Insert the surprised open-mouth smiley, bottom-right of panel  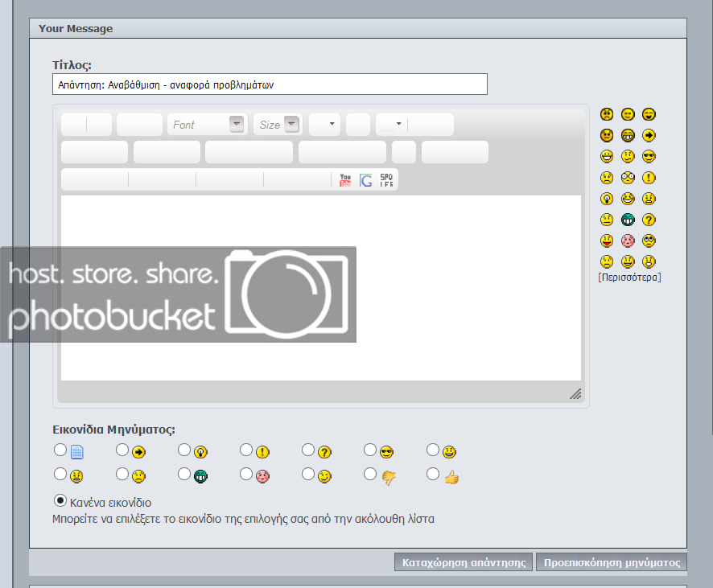coord(649,261)
